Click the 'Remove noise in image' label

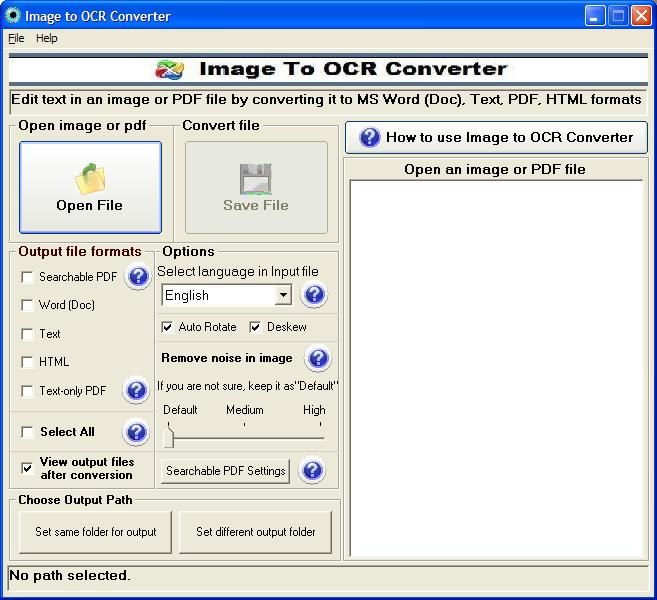(227, 358)
